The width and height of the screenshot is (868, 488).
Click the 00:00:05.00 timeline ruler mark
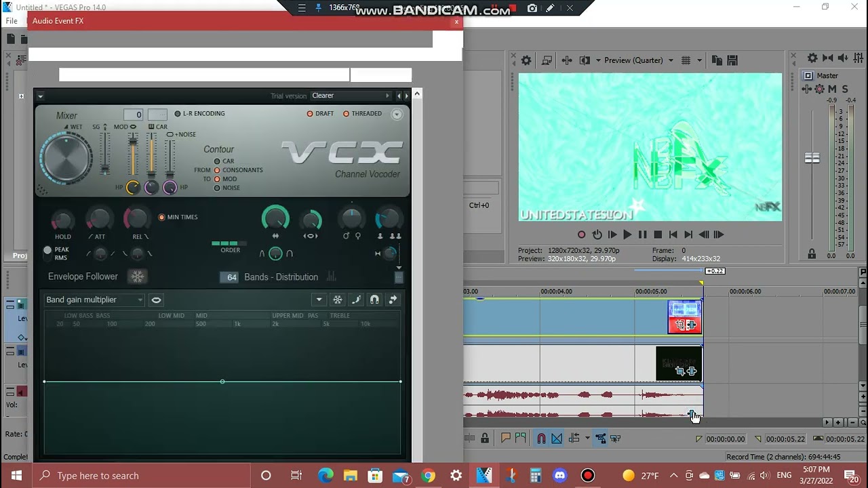click(x=650, y=291)
